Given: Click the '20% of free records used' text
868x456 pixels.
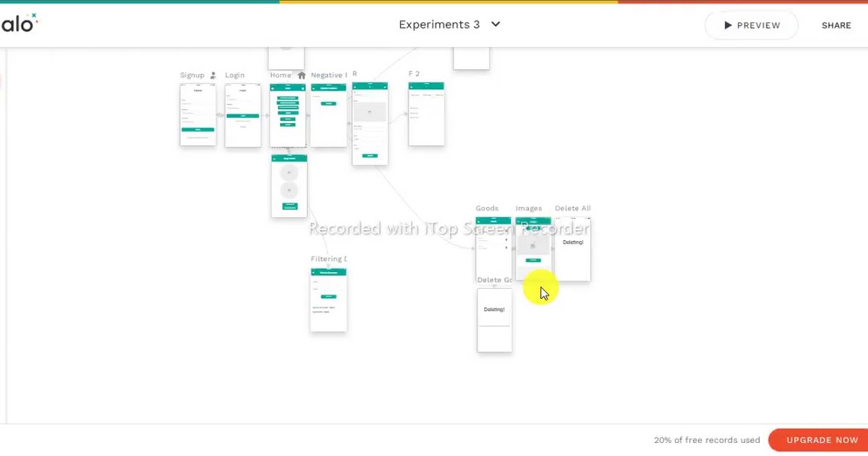Looking at the screenshot, I should click(x=707, y=440).
